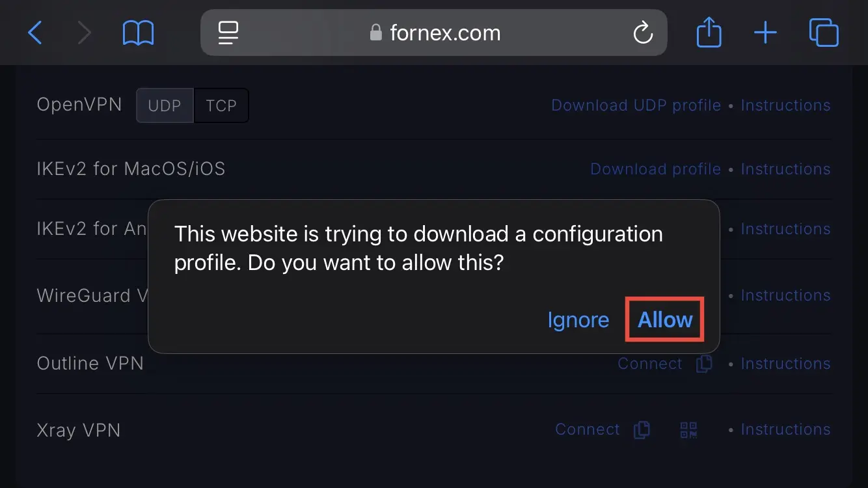Copy the Outline VPN connect key
868x488 pixels.
[x=704, y=364]
